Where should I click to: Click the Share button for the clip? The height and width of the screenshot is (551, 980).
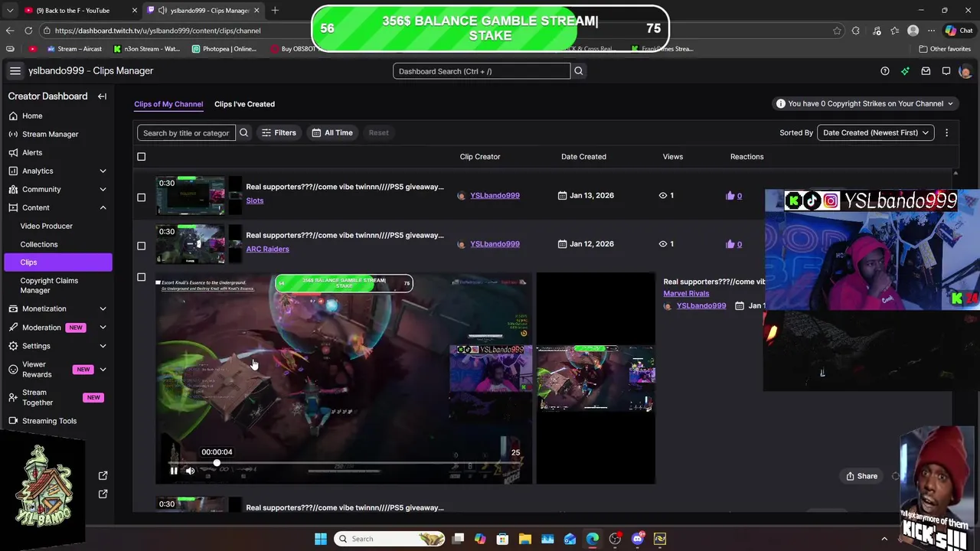[x=862, y=476]
